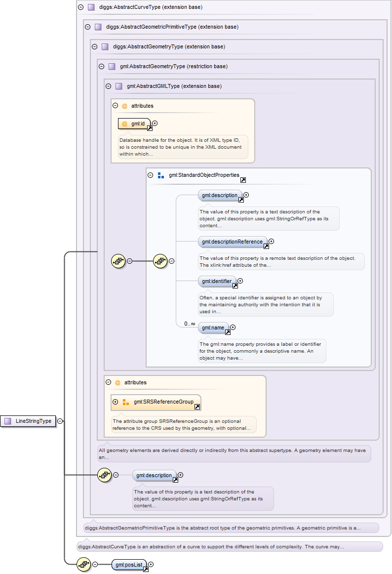Follow the gml:SRSReferenceGroup link arrow
Image resolution: width=392 pixels, height=574 pixels.
pyautogui.click(x=197, y=407)
